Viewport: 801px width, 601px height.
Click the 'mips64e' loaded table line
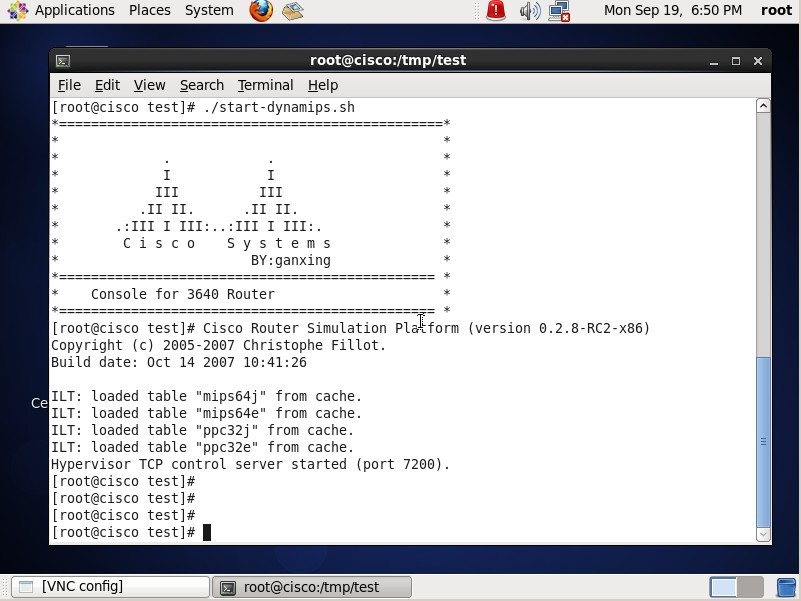click(x=206, y=413)
